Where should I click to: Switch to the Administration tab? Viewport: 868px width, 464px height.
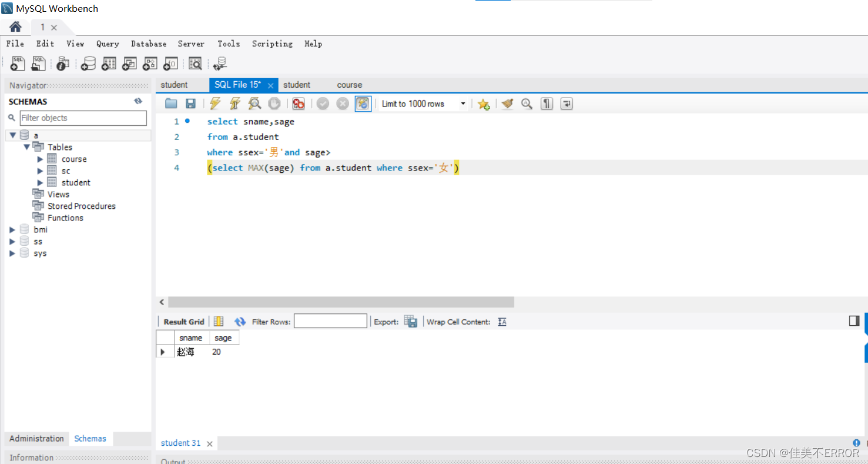click(x=36, y=439)
